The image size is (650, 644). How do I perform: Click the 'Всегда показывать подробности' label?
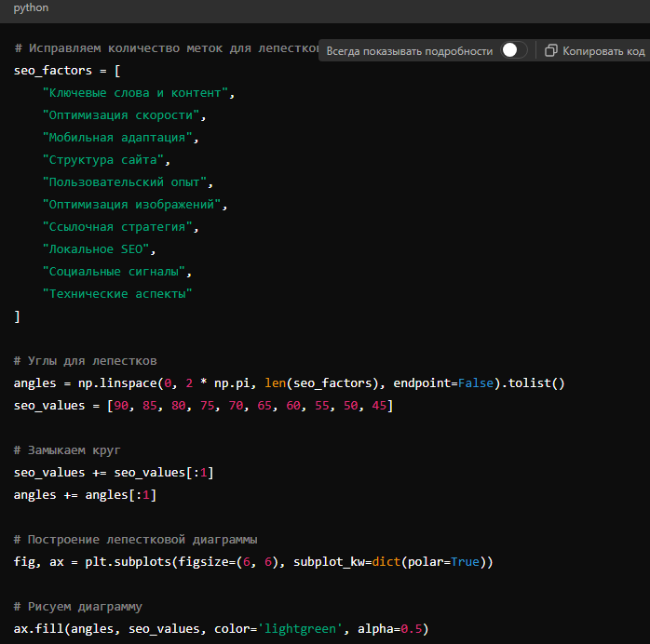coord(409,51)
